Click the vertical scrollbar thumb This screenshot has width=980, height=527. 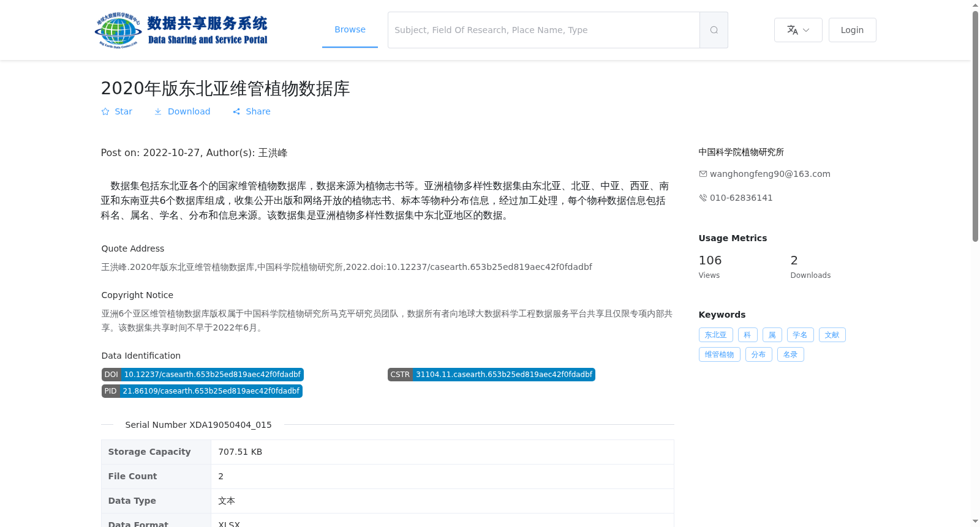(975, 126)
